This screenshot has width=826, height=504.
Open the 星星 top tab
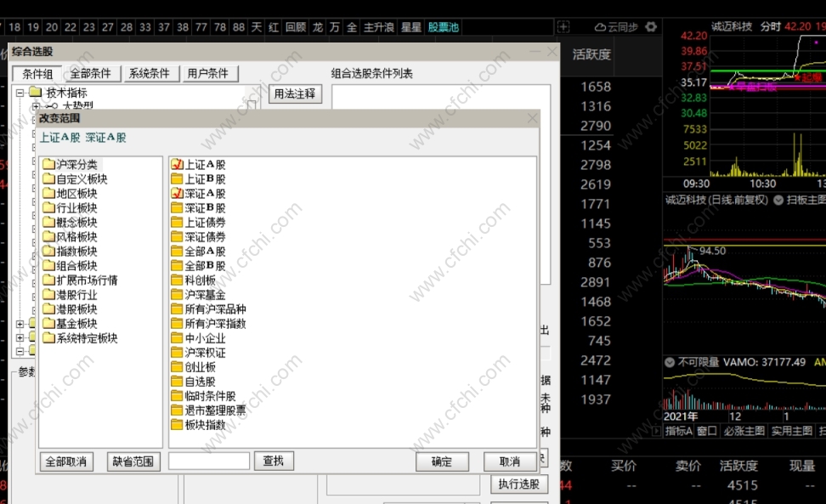coord(411,27)
